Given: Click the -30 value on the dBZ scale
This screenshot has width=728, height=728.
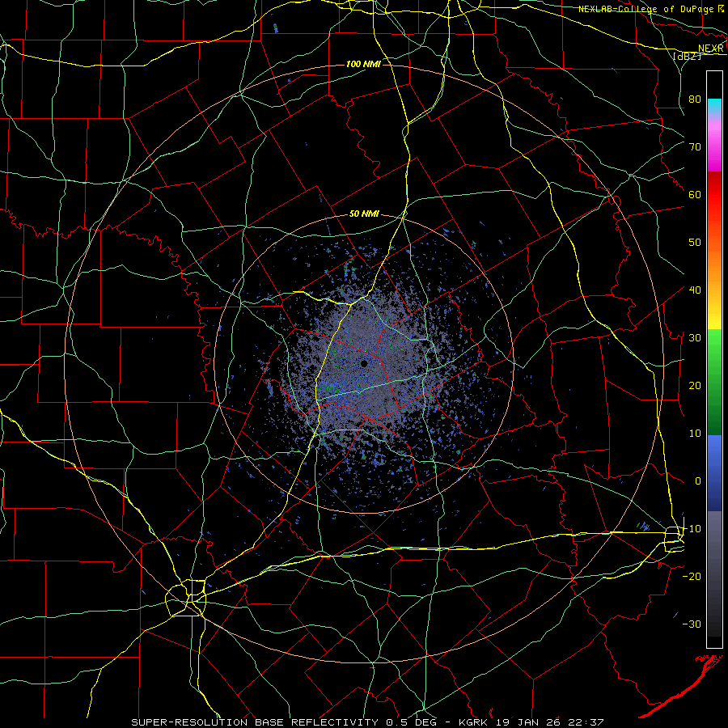Looking at the screenshot, I should 692,624.
